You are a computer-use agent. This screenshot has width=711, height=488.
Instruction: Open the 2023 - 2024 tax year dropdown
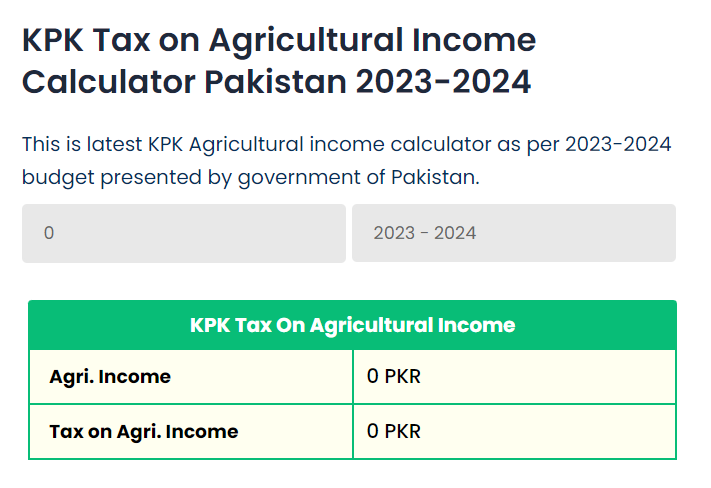pyautogui.click(x=513, y=234)
